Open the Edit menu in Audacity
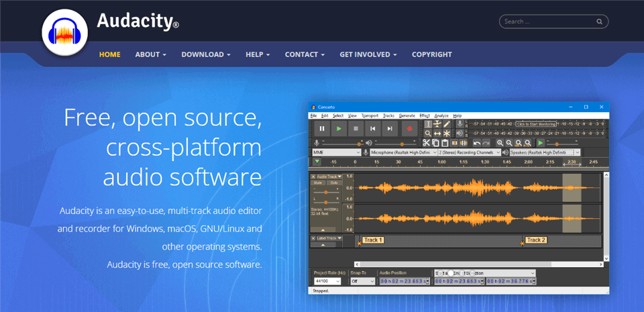644x312 pixels. point(325,116)
